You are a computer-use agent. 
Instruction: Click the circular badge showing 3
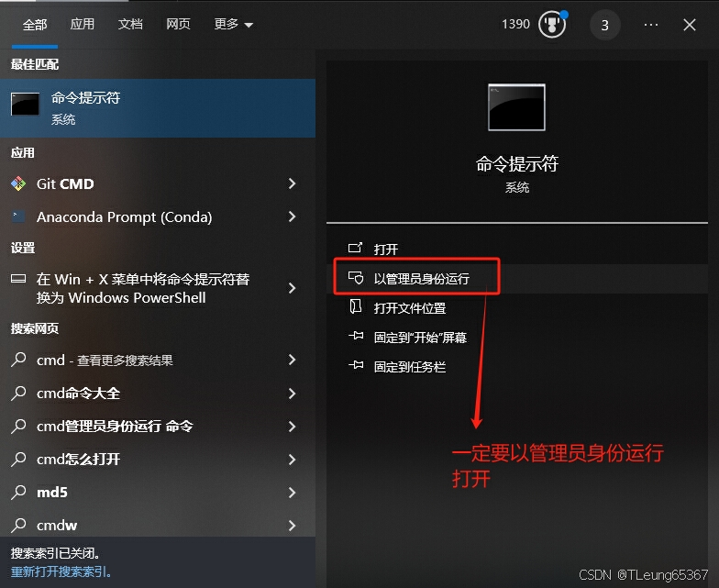(x=605, y=25)
